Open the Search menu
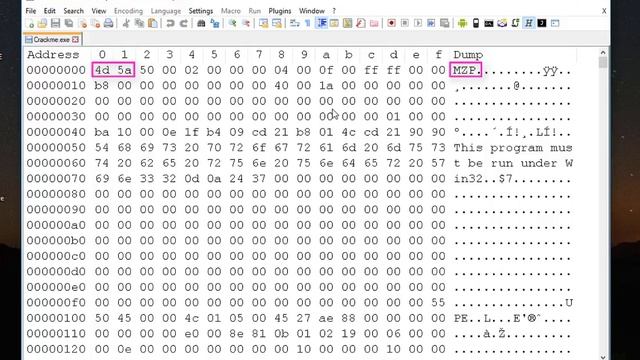This screenshot has height=360, width=640. [x=73, y=11]
